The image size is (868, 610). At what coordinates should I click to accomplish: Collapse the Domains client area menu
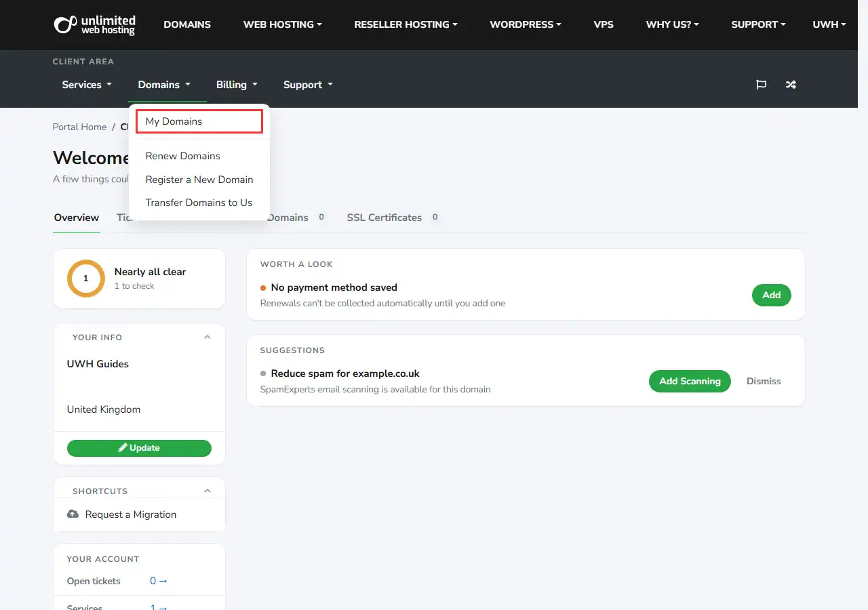point(164,85)
